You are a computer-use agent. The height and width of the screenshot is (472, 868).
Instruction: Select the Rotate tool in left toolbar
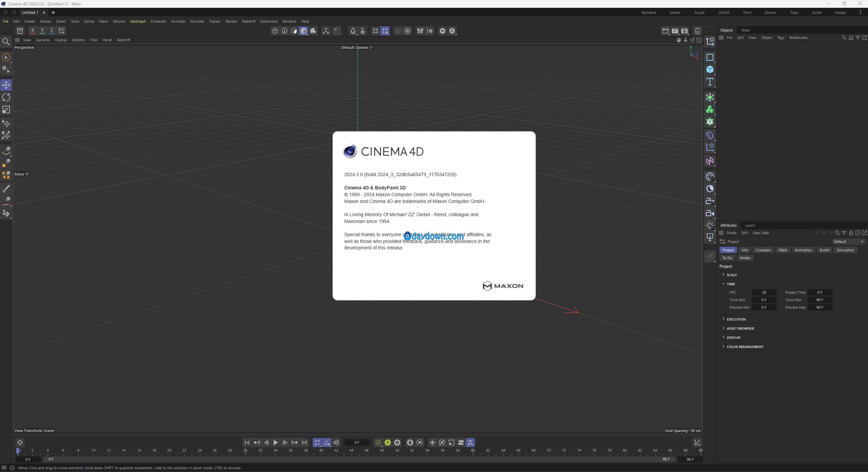[6, 98]
